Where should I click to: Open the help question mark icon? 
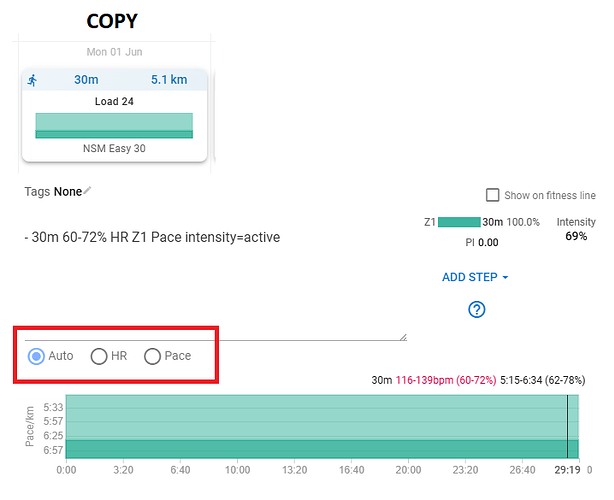click(476, 309)
